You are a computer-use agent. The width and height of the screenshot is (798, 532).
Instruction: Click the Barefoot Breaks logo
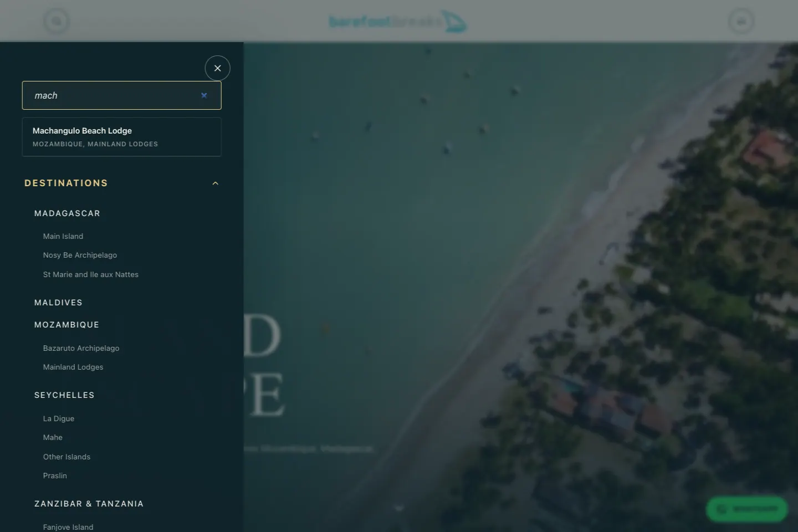pos(398,22)
